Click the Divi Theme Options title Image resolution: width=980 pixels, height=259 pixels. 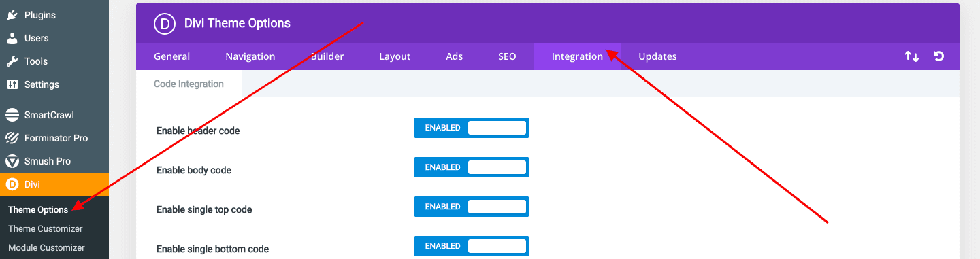pyautogui.click(x=238, y=23)
